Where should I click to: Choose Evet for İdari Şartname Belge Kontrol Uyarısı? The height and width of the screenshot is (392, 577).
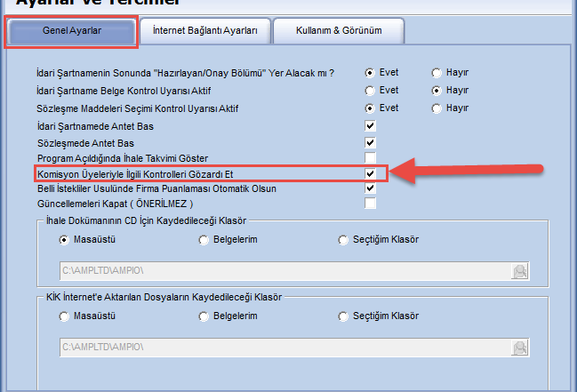tap(370, 91)
